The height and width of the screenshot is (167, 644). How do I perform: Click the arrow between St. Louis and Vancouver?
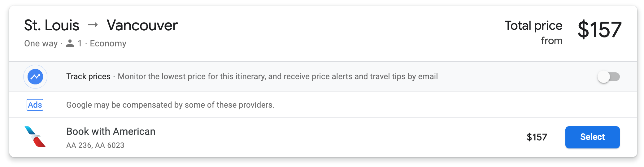93,25
